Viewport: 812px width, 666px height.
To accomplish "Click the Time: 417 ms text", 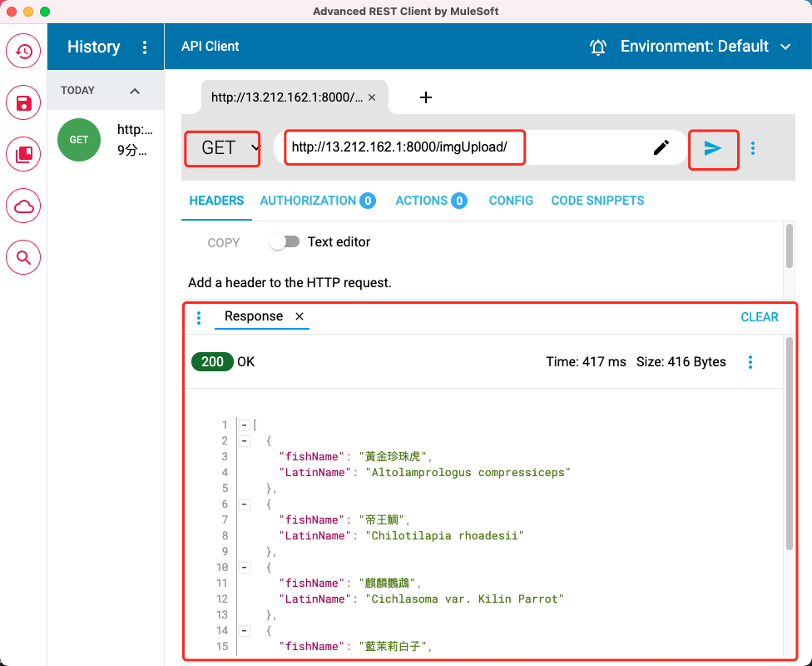I will 586,362.
